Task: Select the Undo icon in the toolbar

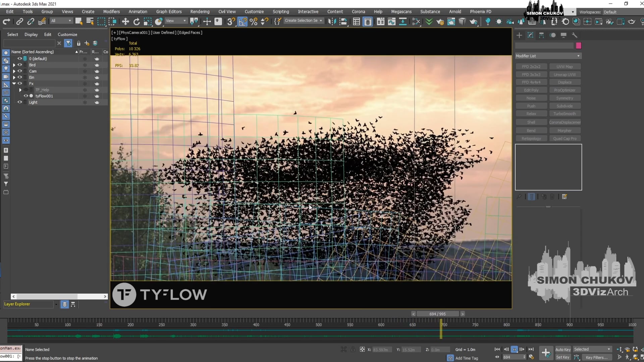Action: coord(6,21)
